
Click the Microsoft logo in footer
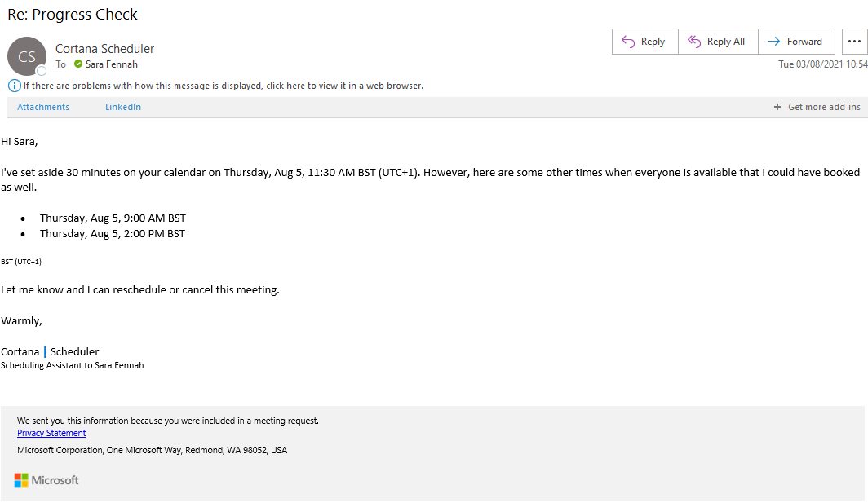pyautogui.click(x=46, y=480)
